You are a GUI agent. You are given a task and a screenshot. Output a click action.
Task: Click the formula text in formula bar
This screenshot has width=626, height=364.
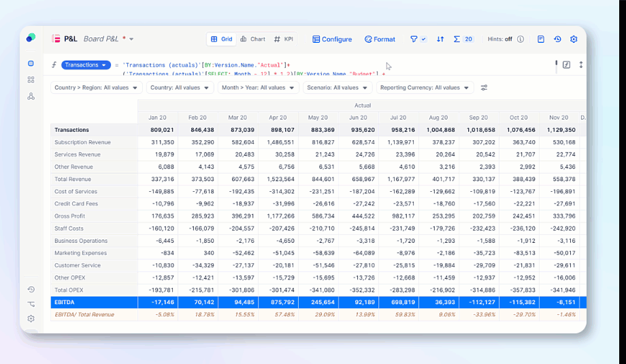(x=252, y=69)
